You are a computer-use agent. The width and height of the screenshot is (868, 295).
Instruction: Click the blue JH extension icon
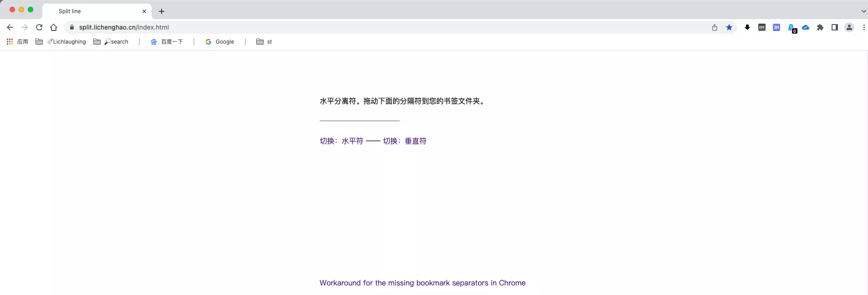(777, 27)
